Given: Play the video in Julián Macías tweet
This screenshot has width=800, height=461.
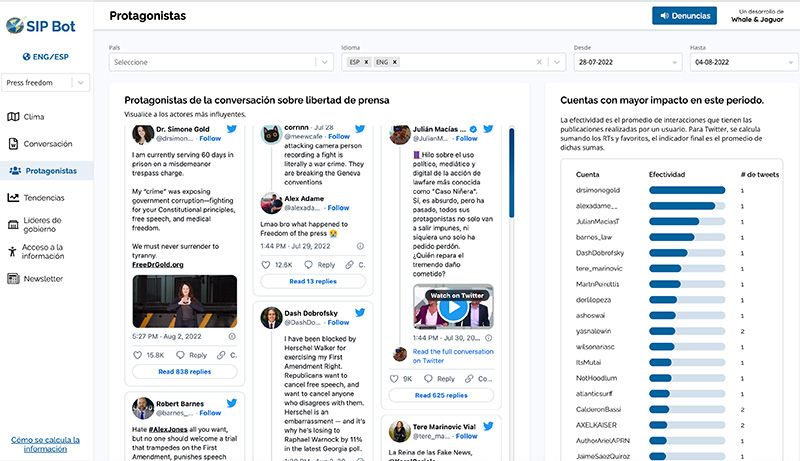Looking at the screenshot, I should tap(453, 308).
